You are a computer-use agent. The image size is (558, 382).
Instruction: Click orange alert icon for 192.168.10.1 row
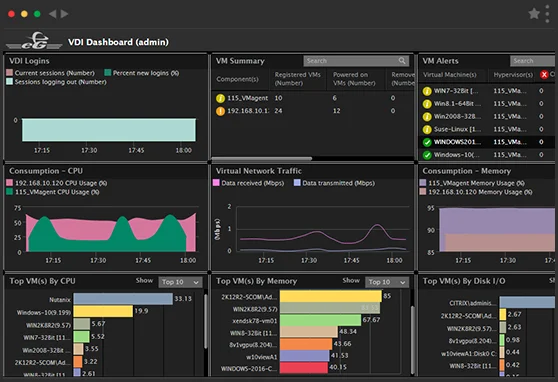tap(220, 111)
